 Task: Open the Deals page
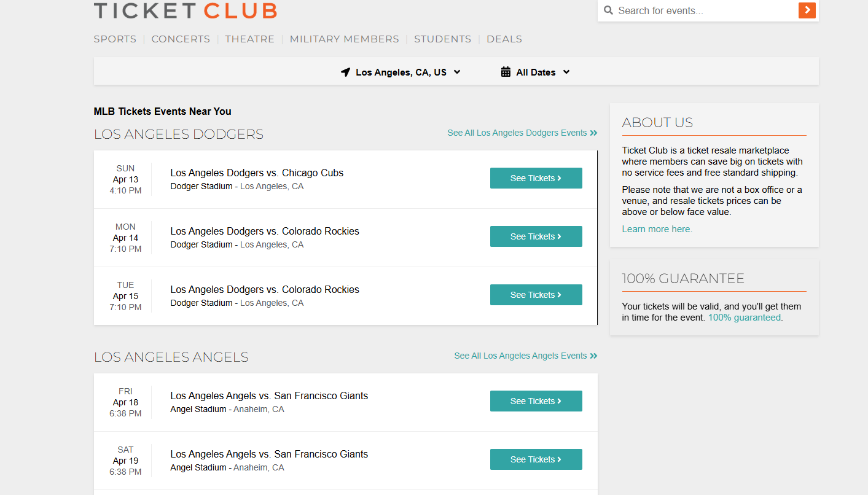point(504,39)
